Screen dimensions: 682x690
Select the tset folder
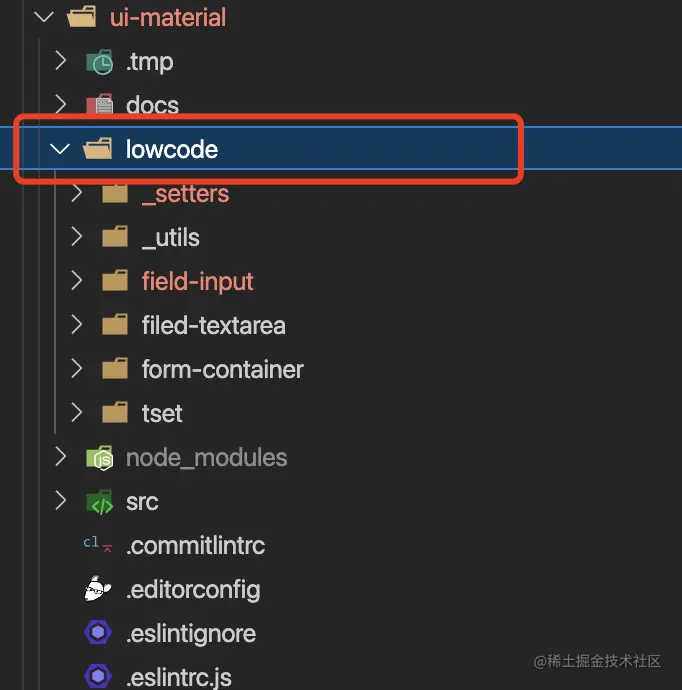coord(162,413)
